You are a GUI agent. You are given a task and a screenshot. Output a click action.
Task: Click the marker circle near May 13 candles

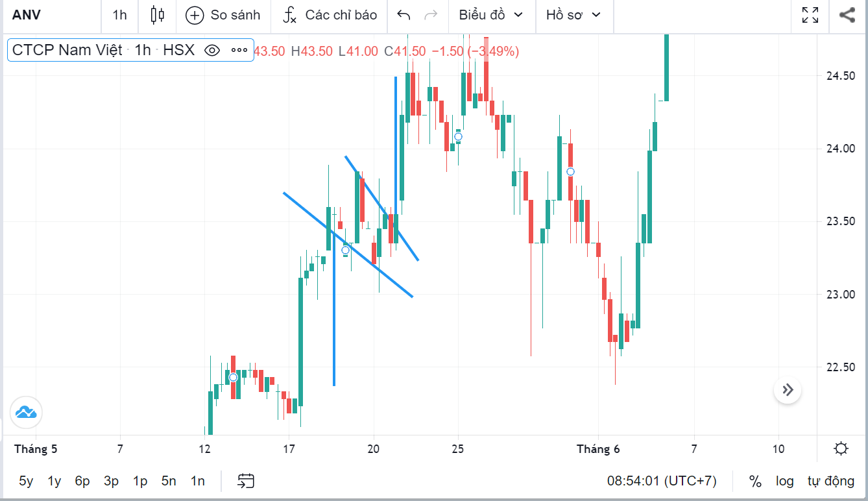[x=233, y=377]
